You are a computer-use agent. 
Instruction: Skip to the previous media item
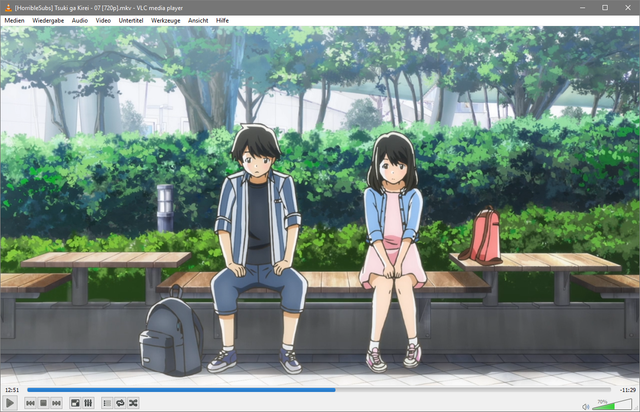click(x=30, y=403)
